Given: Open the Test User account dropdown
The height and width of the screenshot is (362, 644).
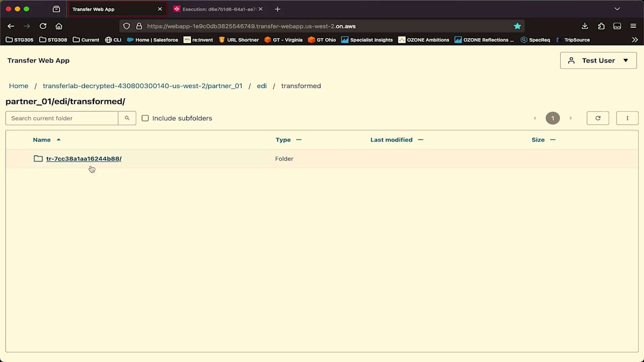Looking at the screenshot, I should click(x=598, y=61).
